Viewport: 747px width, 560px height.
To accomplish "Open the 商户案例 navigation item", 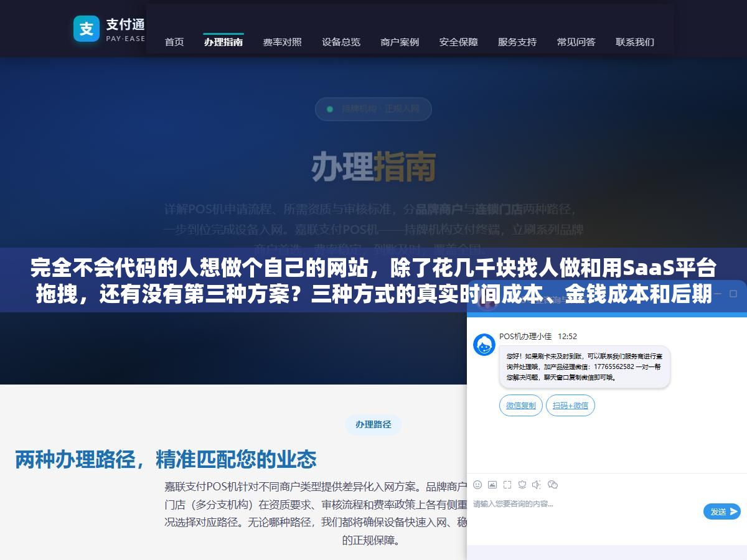I will [400, 42].
